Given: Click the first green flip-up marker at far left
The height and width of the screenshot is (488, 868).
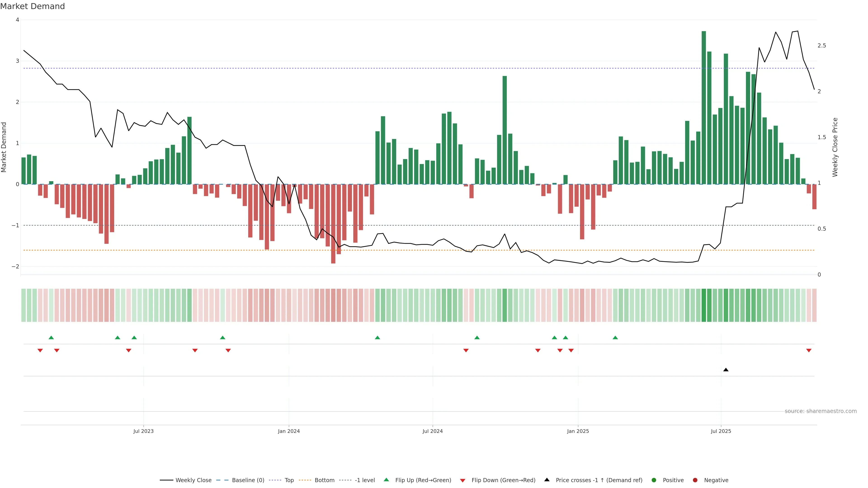Looking at the screenshot, I should point(51,338).
